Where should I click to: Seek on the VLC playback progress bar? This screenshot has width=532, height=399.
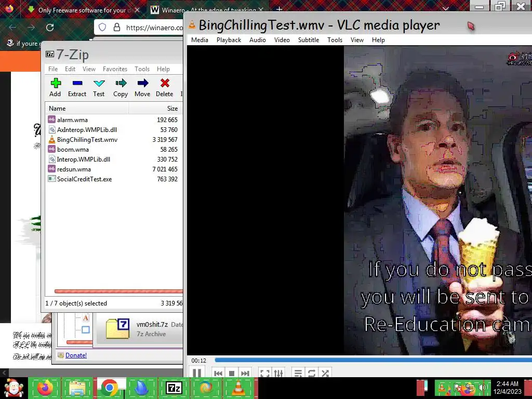[x=373, y=360]
